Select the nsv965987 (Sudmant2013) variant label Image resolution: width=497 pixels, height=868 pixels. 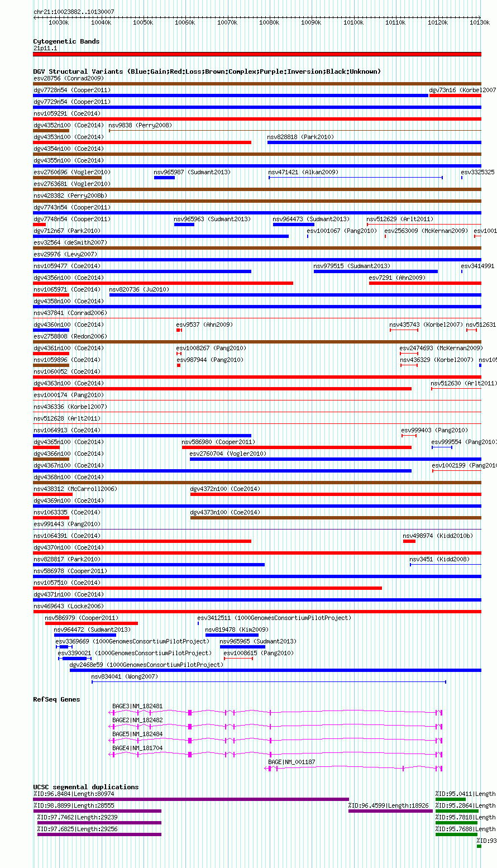(x=192, y=173)
